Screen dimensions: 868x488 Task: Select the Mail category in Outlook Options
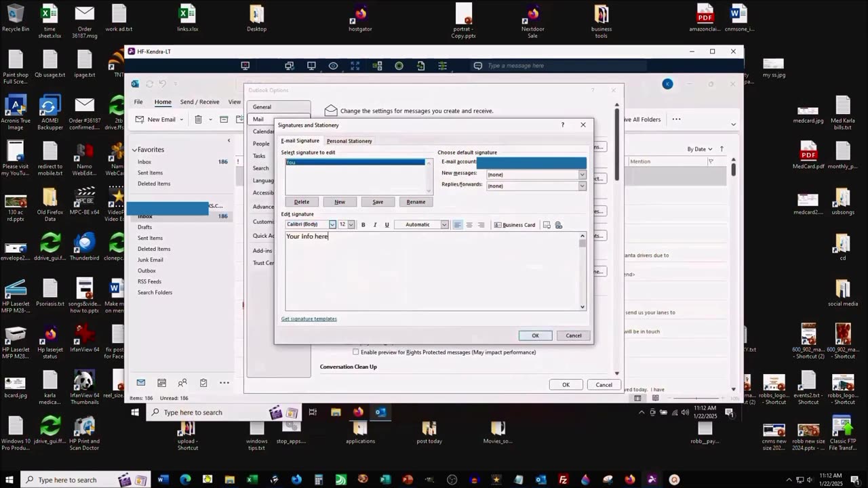click(x=278, y=119)
